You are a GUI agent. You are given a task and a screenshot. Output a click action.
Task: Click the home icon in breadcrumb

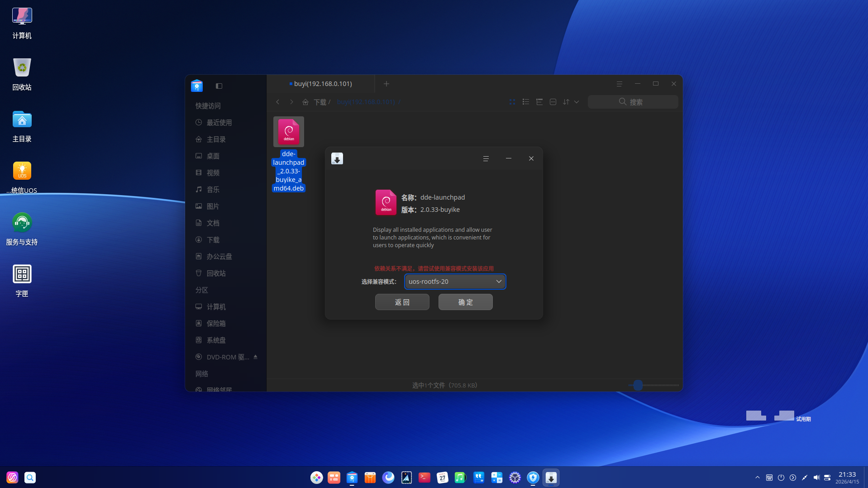tap(305, 102)
